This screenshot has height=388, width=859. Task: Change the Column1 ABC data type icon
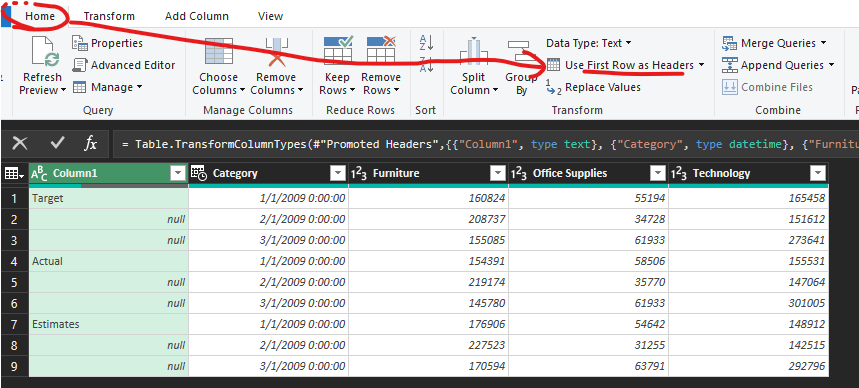tap(39, 174)
